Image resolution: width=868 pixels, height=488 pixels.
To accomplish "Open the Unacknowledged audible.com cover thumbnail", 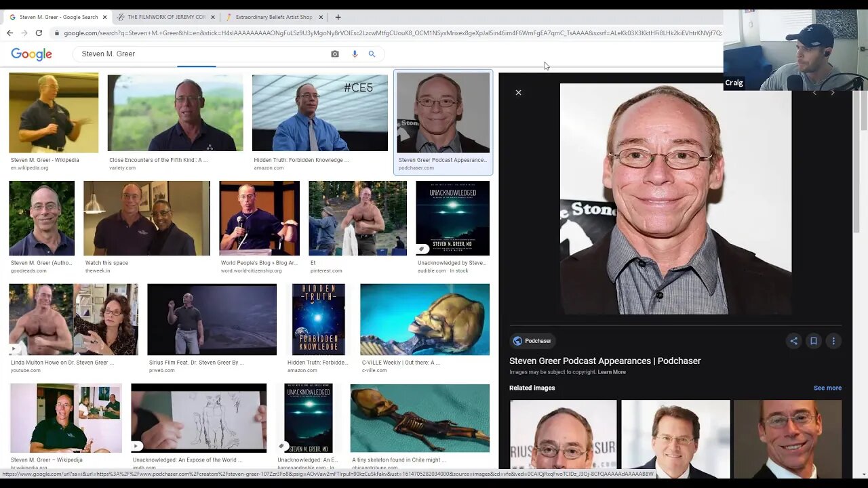I will coord(452,218).
